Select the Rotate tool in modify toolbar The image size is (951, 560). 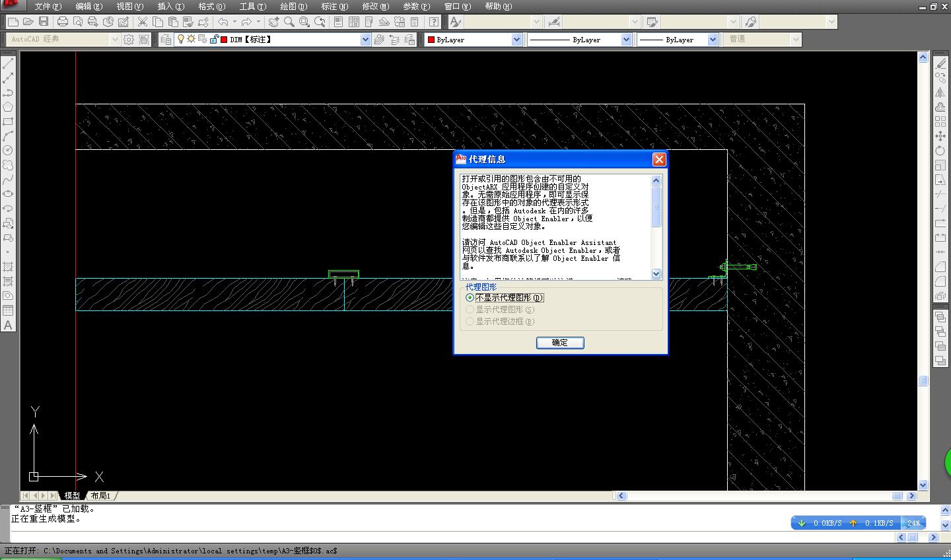[x=940, y=151]
